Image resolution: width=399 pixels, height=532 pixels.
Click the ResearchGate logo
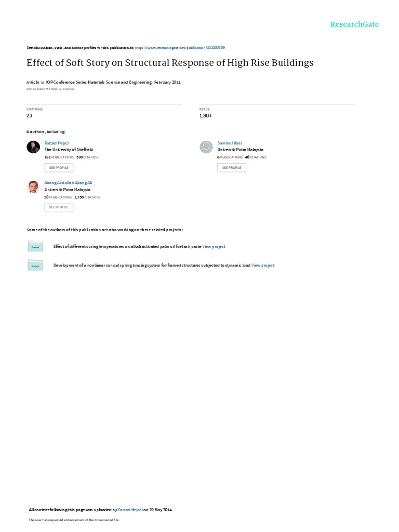point(354,24)
